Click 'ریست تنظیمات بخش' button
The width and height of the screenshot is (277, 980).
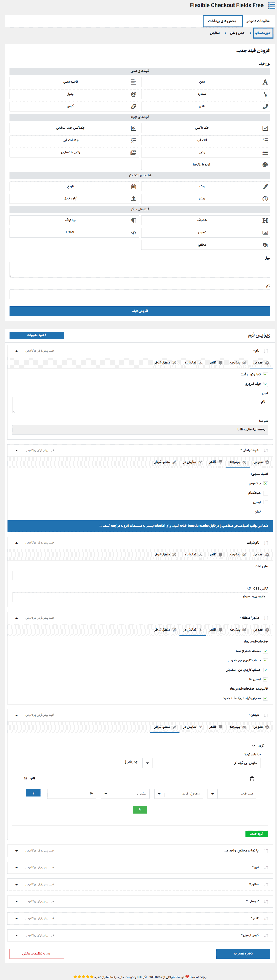click(x=36, y=953)
